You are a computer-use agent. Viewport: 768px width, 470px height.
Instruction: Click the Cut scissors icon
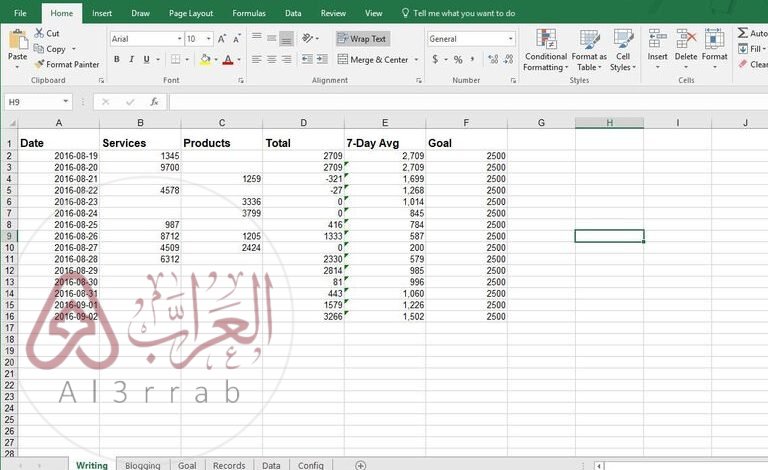click(39, 33)
